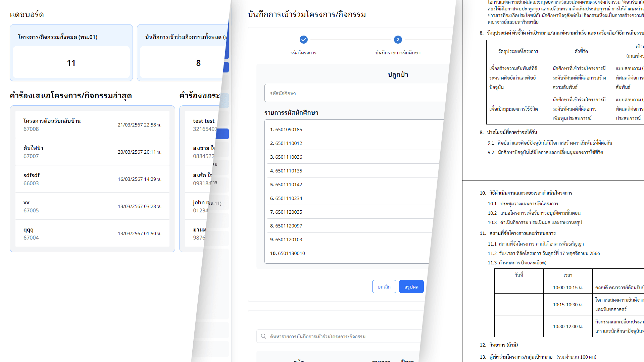
Task: Click the search magnifier icon
Action: tap(263, 336)
